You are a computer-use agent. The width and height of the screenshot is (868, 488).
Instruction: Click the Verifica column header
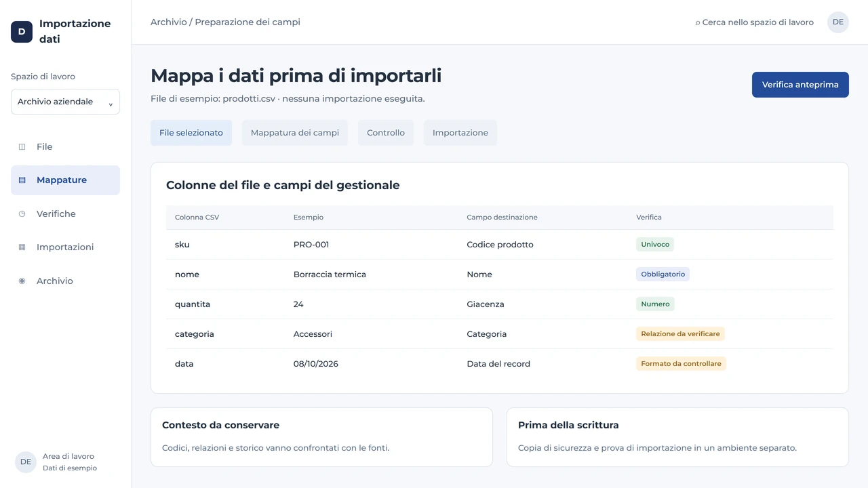click(649, 218)
